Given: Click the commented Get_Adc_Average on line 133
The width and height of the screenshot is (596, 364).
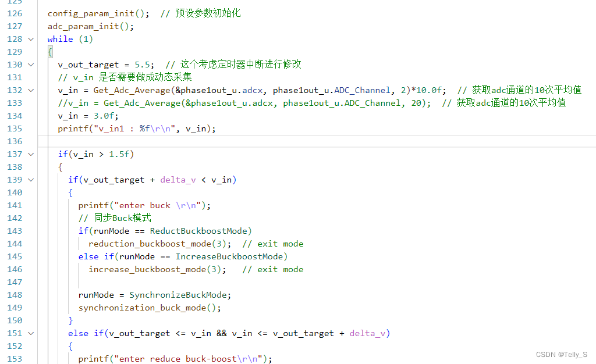Looking at the screenshot, I should coord(142,104).
